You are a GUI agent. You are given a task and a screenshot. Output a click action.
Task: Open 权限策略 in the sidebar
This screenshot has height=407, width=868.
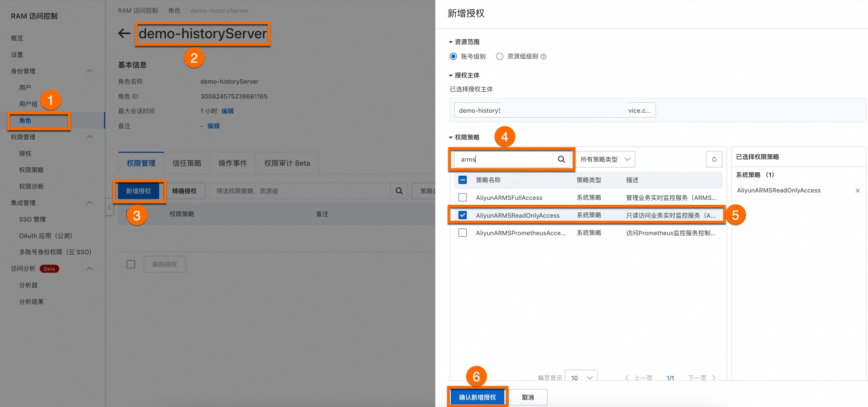(31, 170)
